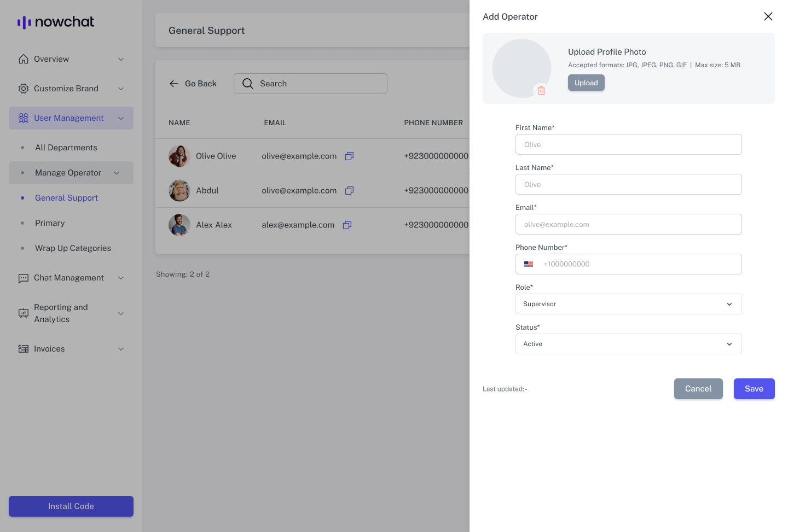Click the trash icon on profile photo
Viewport: 788px width, 532px height.
point(541,91)
